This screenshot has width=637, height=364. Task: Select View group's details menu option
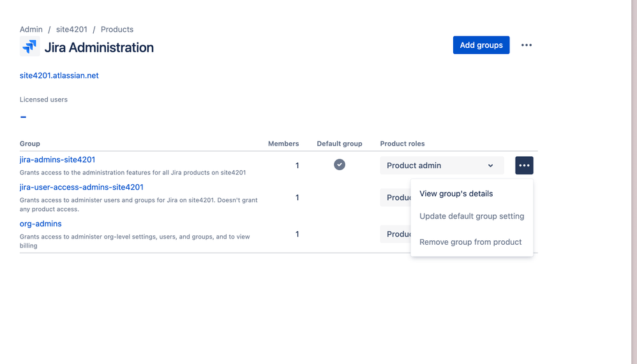point(456,194)
